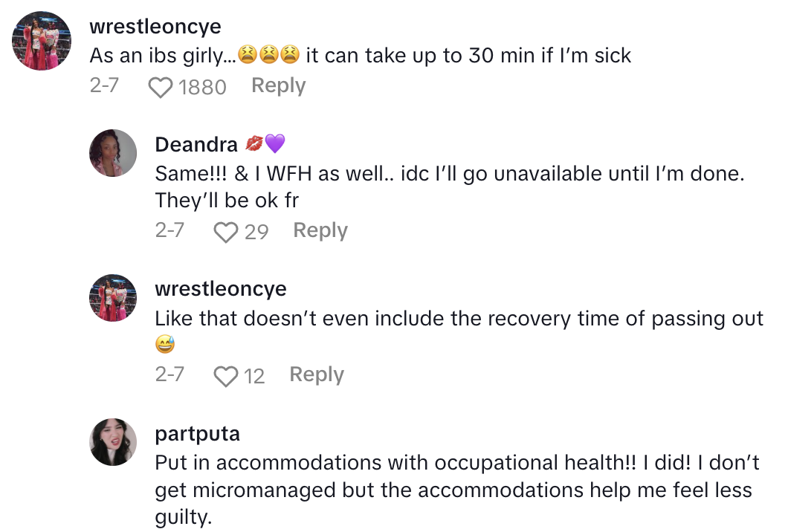Heart the 'recovery time of passing out' reply
Image resolution: width=788 pixels, height=532 pixels.
[226, 377]
